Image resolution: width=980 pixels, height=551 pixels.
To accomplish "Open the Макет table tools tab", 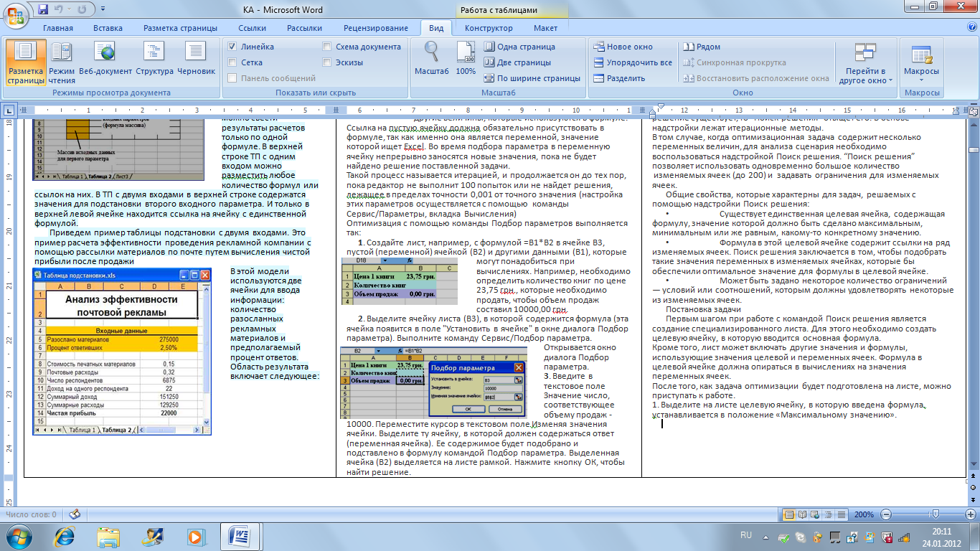I will click(545, 28).
